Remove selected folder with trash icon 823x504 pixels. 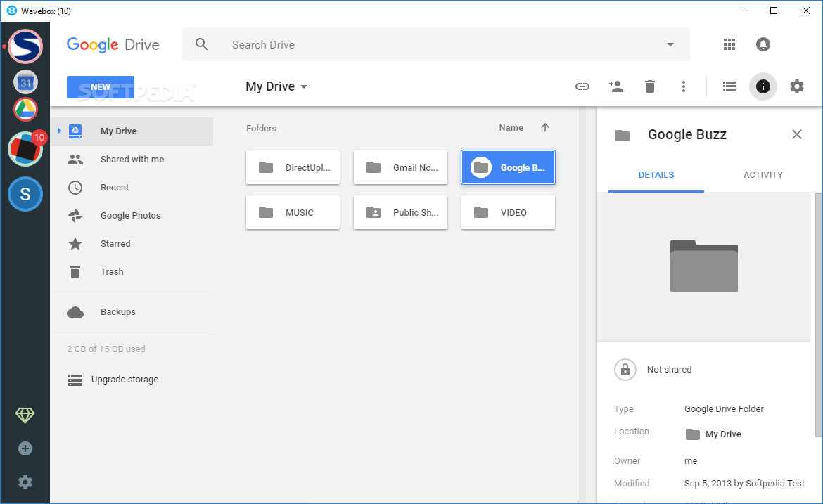[650, 86]
